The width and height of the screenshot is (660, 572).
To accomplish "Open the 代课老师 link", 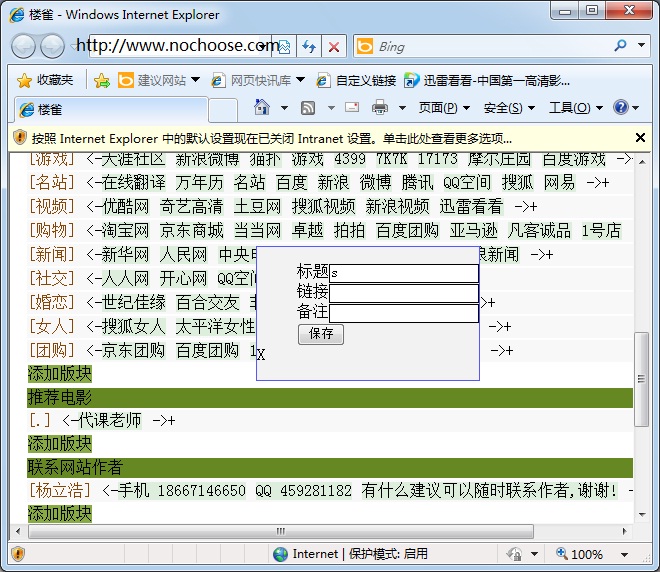I will 110,420.
